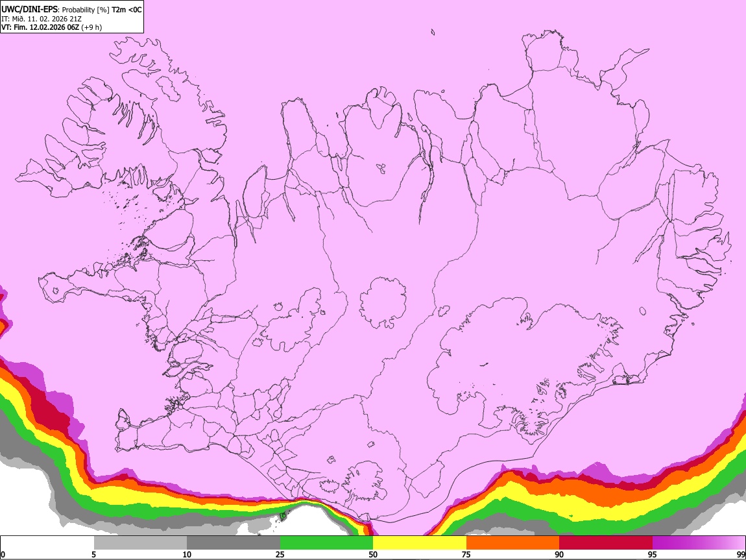
Task: Click the yellow 50–75 legend band
Action: pyautogui.click(x=420, y=542)
